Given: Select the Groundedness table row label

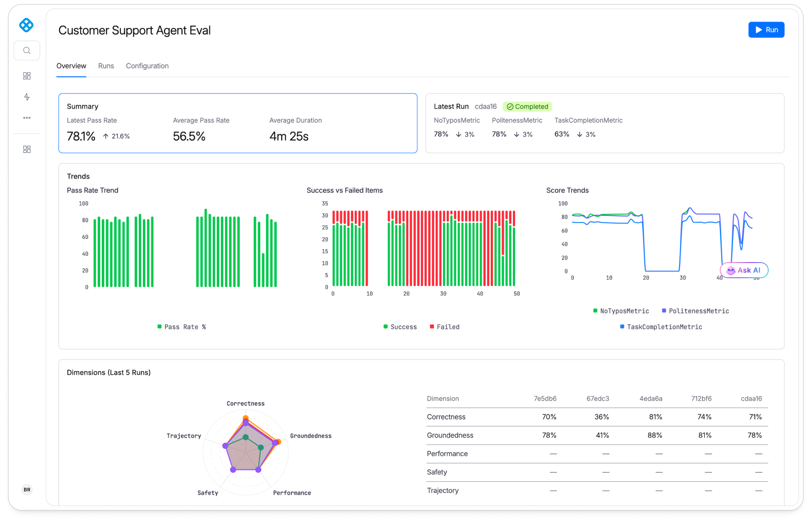Looking at the screenshot, I should tap(450, 436).
